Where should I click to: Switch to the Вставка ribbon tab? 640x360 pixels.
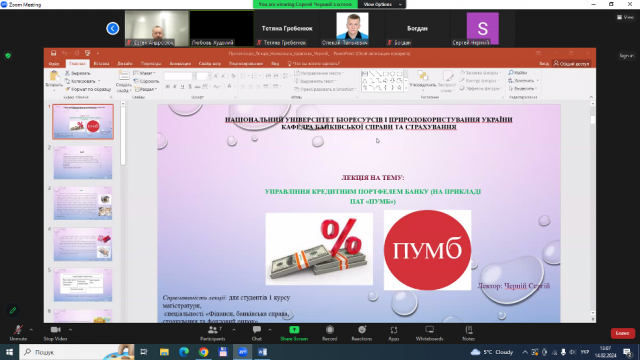point(101,64)
